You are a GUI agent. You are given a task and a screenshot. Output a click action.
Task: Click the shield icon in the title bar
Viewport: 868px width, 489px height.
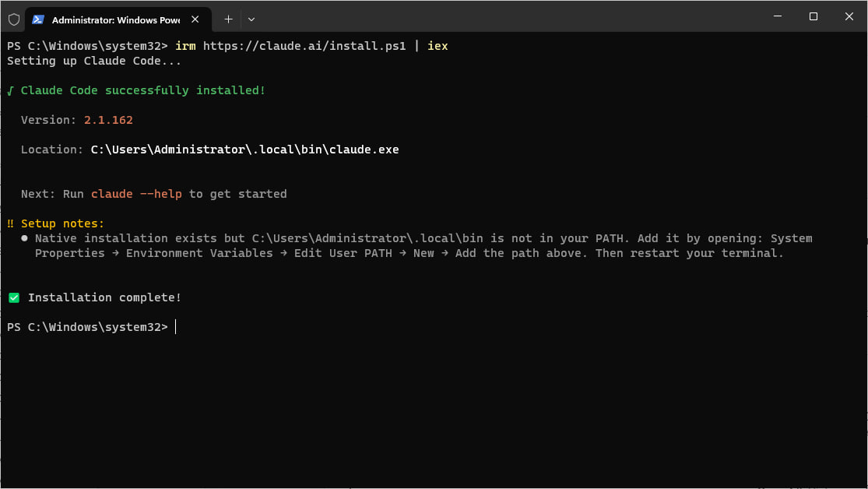[14, 19]
